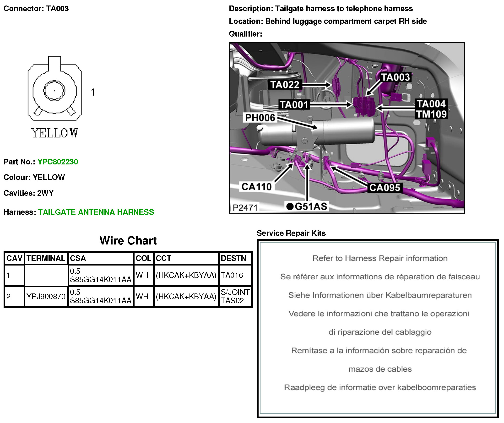Click the G51AS ground point label
This screenshot has height=423, width=504.
[307, 206]
